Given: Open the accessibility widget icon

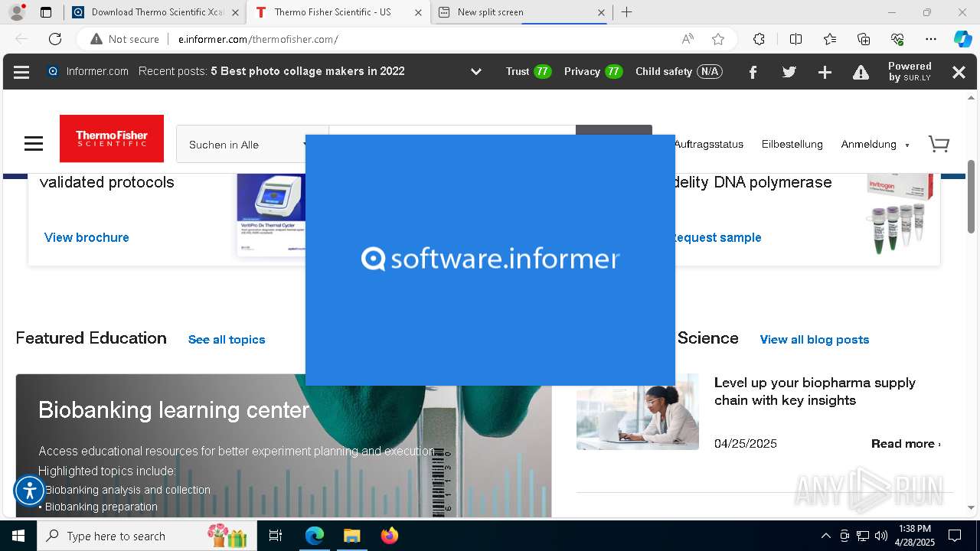Looking at the screenshot, I should point(30,491).
